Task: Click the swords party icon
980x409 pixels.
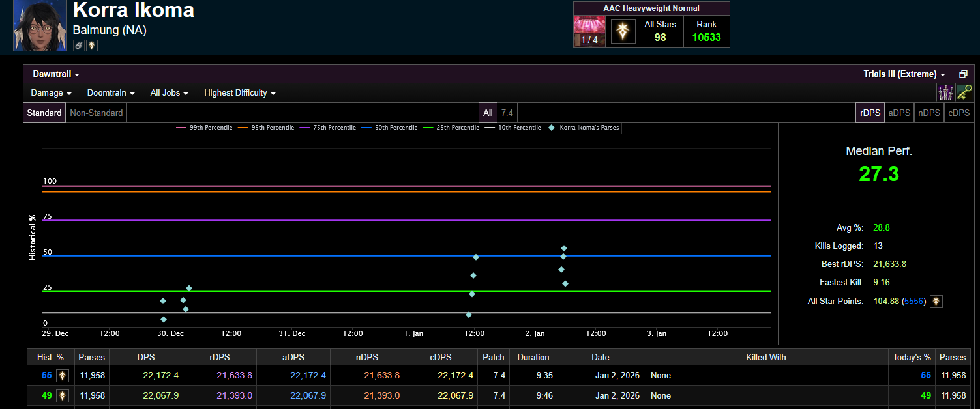Action: coord(945,93)
